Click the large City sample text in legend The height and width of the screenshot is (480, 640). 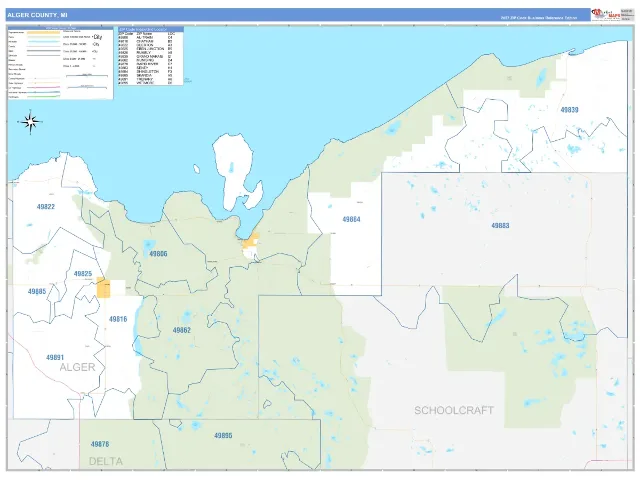[x=98, y=37]
